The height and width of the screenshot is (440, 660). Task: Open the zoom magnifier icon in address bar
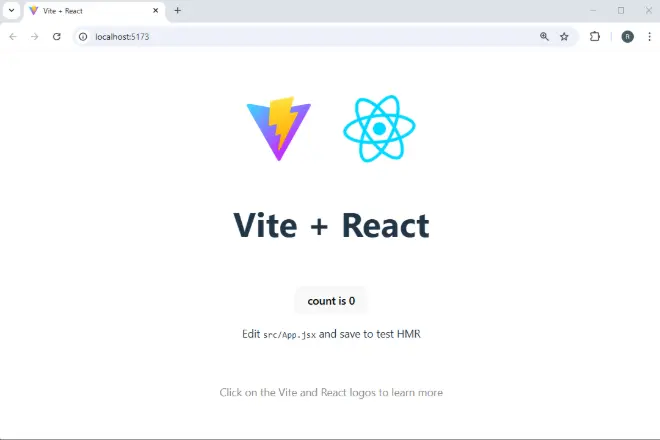[x=544, y=37]
